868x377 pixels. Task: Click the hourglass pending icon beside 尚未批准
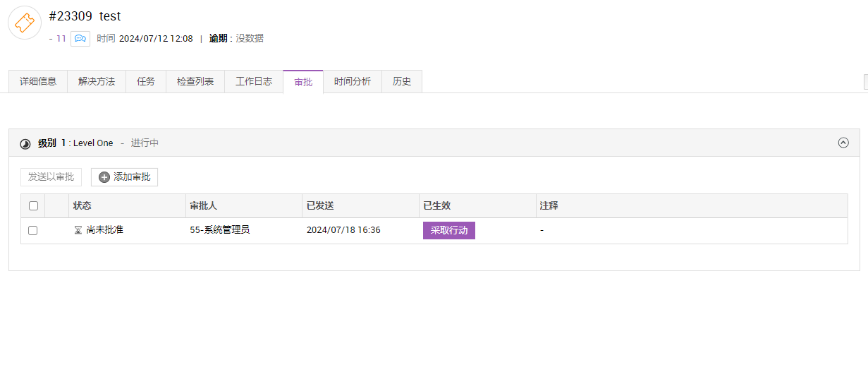(78, 230)
